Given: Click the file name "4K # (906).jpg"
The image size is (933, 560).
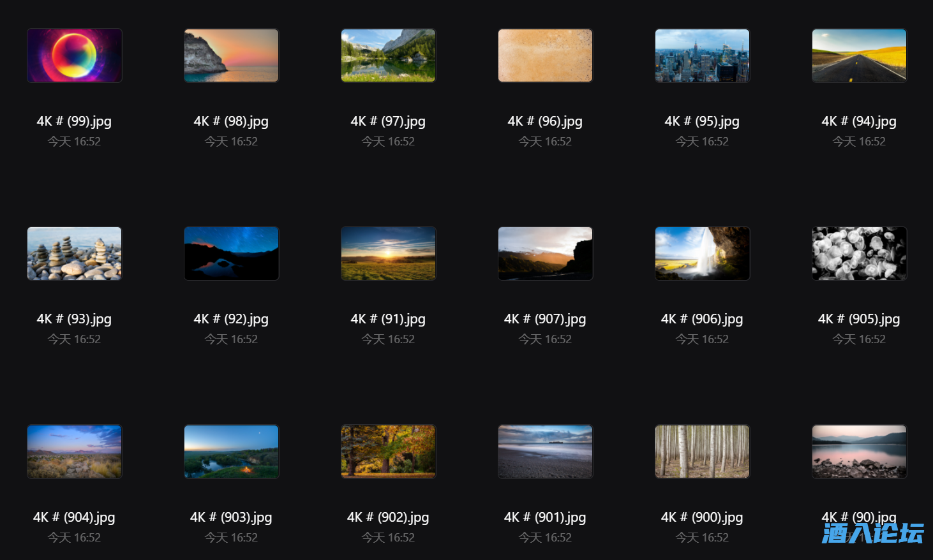Looking at the screenshot, I should pyautogui.click(x=702, y=319).
